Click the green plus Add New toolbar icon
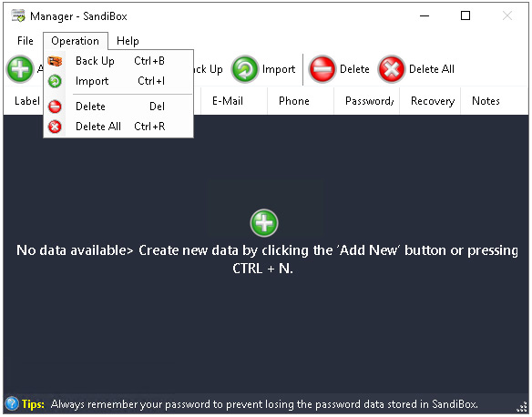This screenshot has width=532, height=417. pos(20,69)
